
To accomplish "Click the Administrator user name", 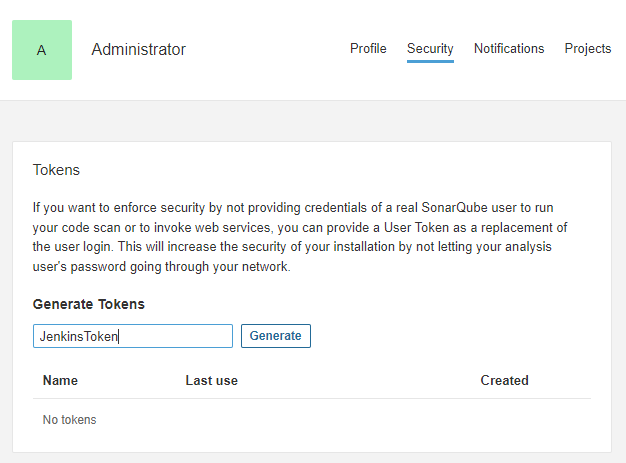I will click(x=138, y=49).
